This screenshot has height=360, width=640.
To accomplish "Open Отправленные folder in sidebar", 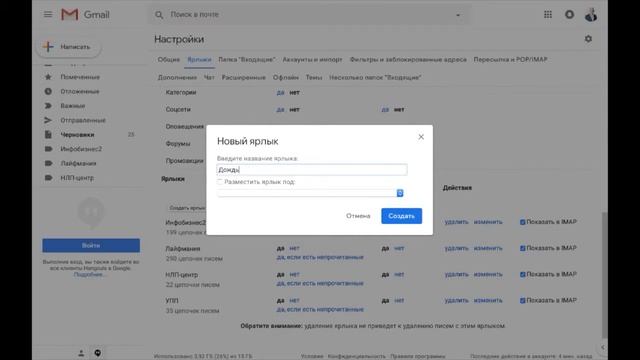I will point(83,120).
